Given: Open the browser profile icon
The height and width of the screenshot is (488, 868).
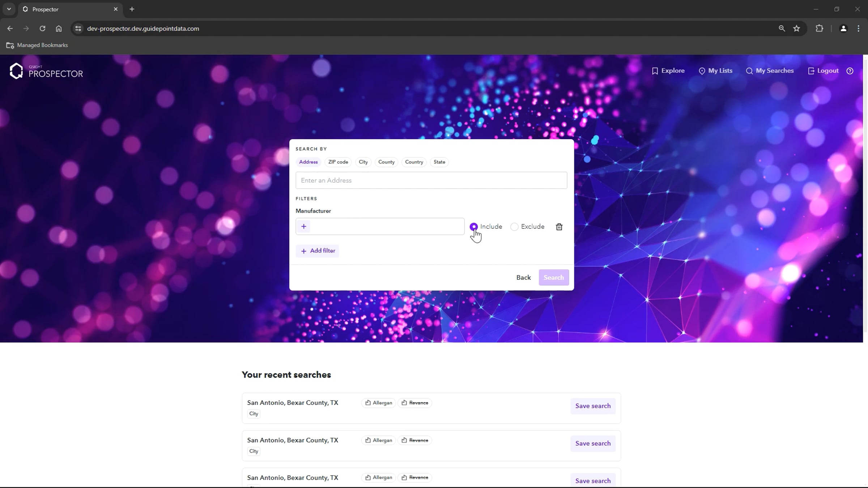Looking at the screenshot, I should 843,29.
